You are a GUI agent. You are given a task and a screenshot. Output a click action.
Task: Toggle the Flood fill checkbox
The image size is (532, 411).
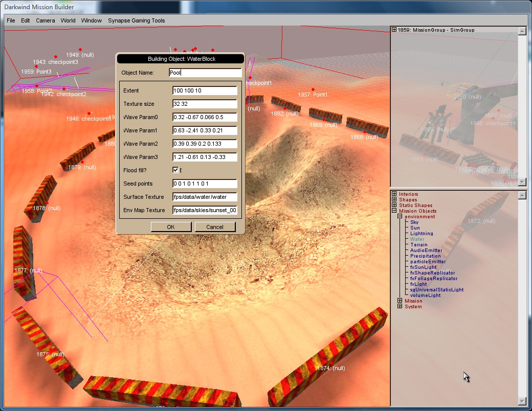coord(175,170)
